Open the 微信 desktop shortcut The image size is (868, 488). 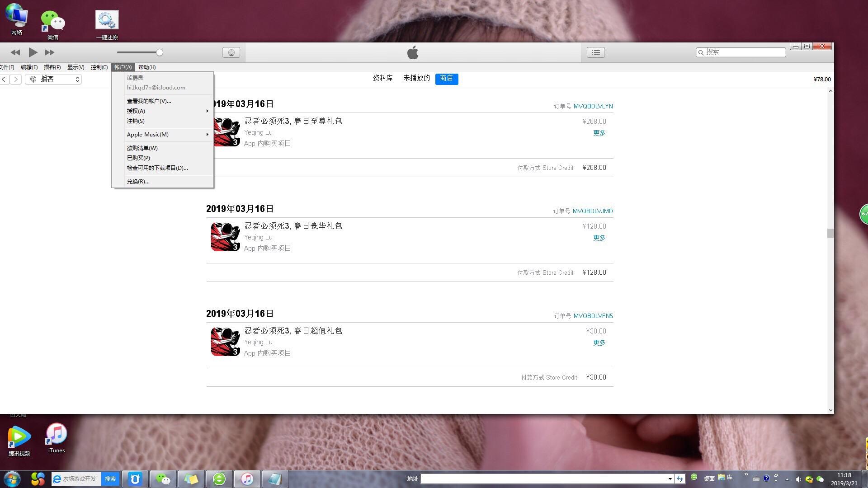pos(53,24)
